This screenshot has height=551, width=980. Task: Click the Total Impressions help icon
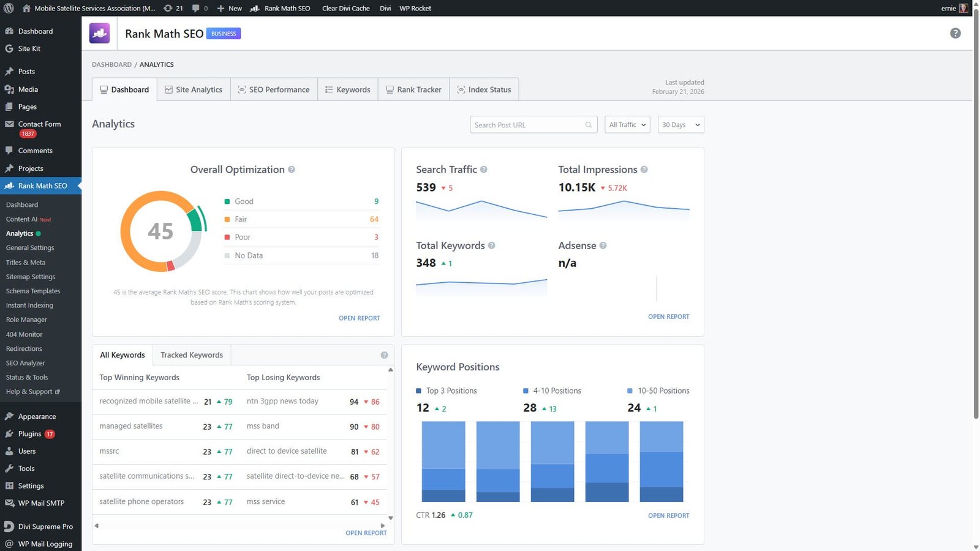(x=644, y=170)
